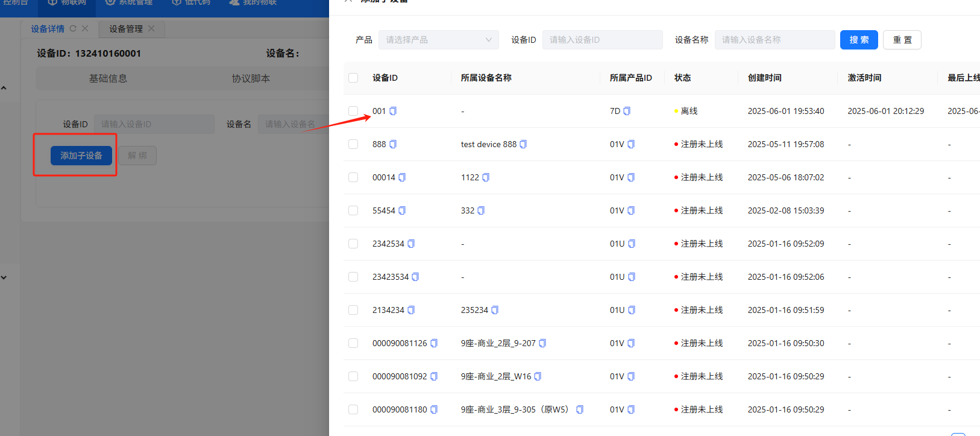Viewport: 980px width, 436px height.
Task: Copy device name test device 888
Action: click(523, 144)
